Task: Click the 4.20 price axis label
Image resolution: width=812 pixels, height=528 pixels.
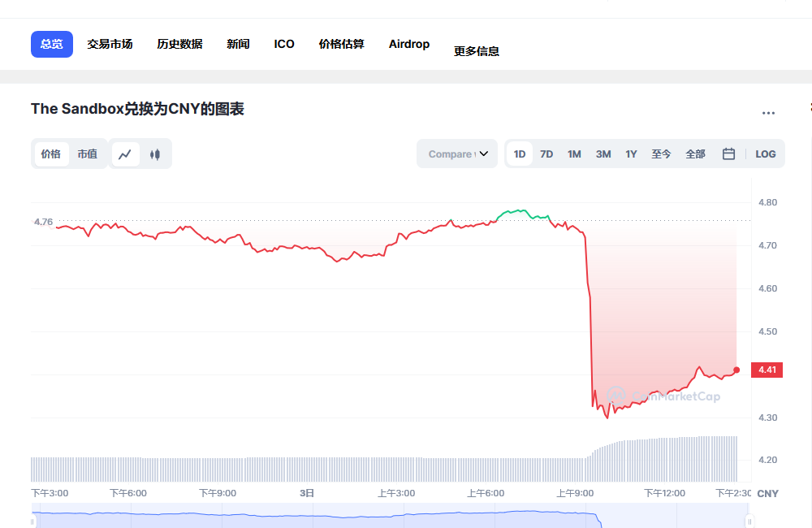Action: click(x=767, y=460)
